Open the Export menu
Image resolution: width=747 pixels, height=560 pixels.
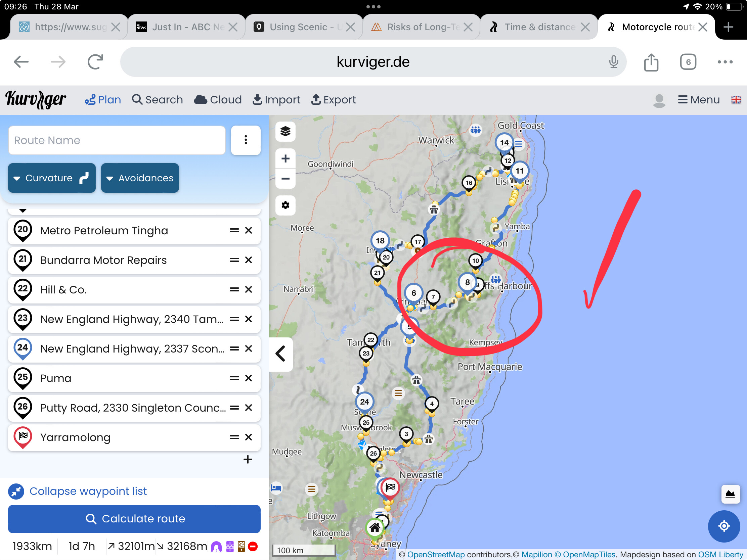333,100
